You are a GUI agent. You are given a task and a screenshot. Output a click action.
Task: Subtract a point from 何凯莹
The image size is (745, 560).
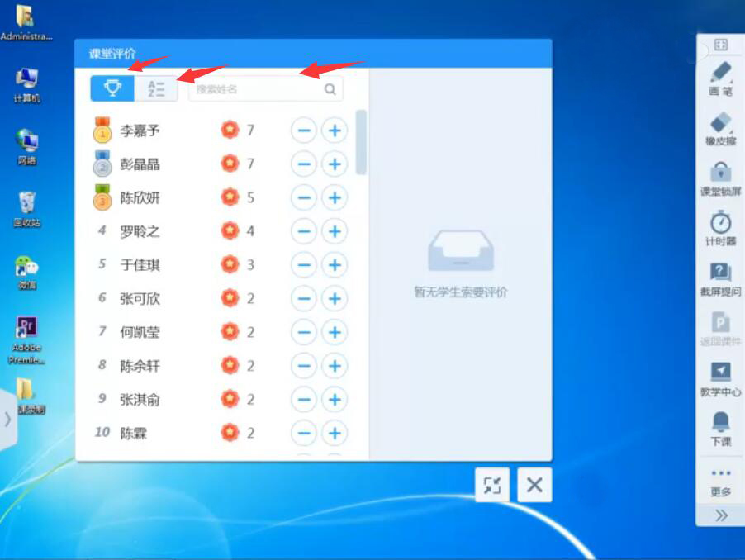(304, 332)
